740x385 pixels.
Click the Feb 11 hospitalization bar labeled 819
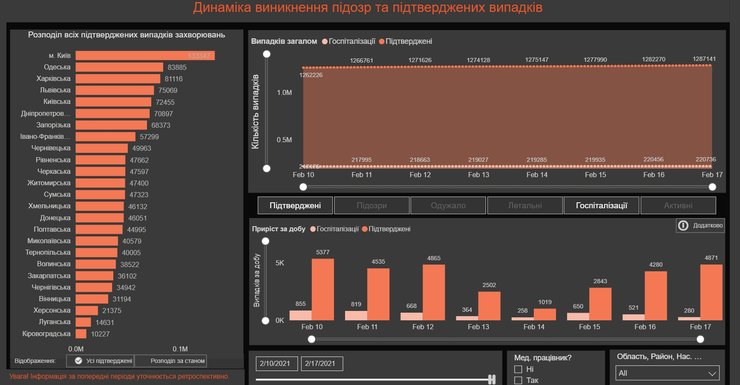(x=356, y=316)
